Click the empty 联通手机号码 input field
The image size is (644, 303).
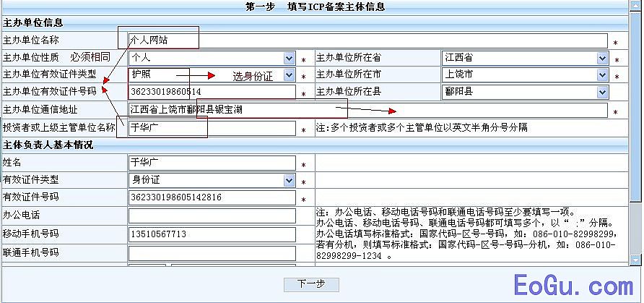(x=212, y=252)
